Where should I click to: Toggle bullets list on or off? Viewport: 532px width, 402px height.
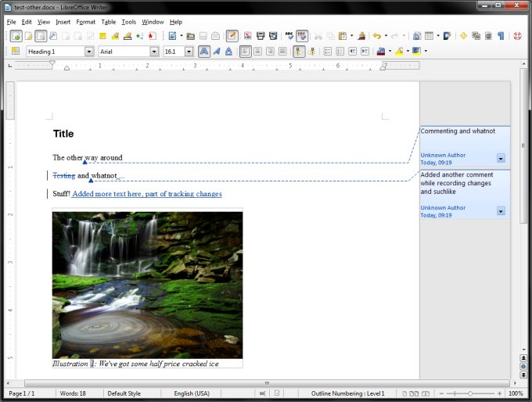click(340, 52)
